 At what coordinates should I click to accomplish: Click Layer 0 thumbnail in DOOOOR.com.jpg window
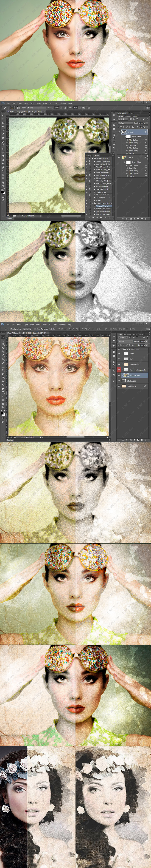pos(124,157)
